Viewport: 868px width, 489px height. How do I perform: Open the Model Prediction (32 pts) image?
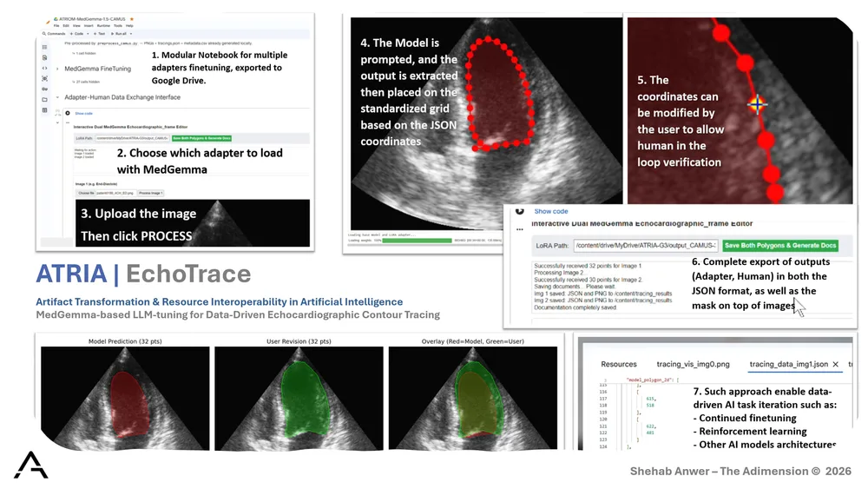[125, 398]
